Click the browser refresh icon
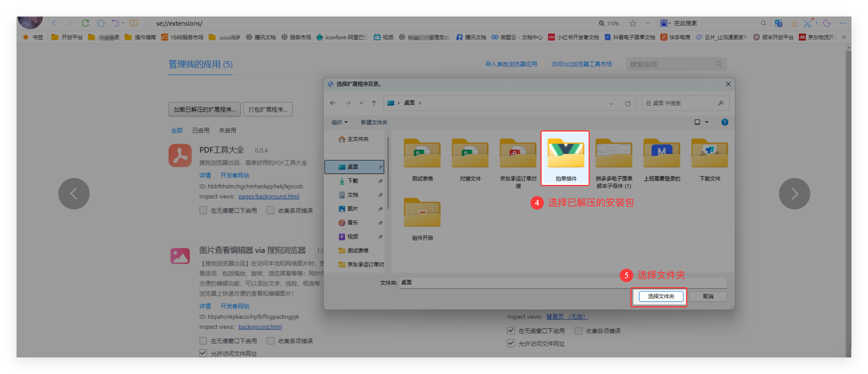868x374 pixels. 85,23
